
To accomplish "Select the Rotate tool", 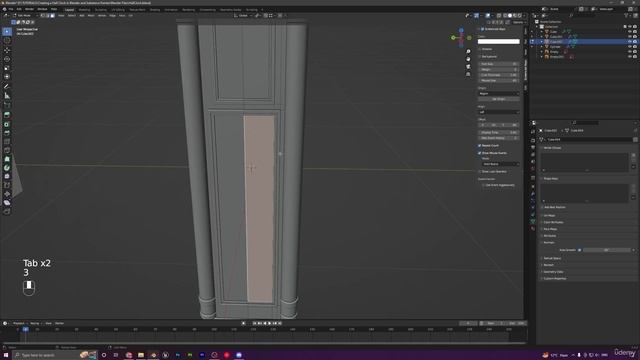I will point(7,59).
